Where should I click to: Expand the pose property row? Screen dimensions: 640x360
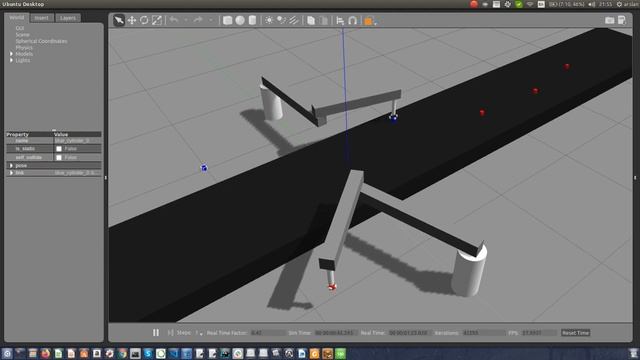point(11,166)
